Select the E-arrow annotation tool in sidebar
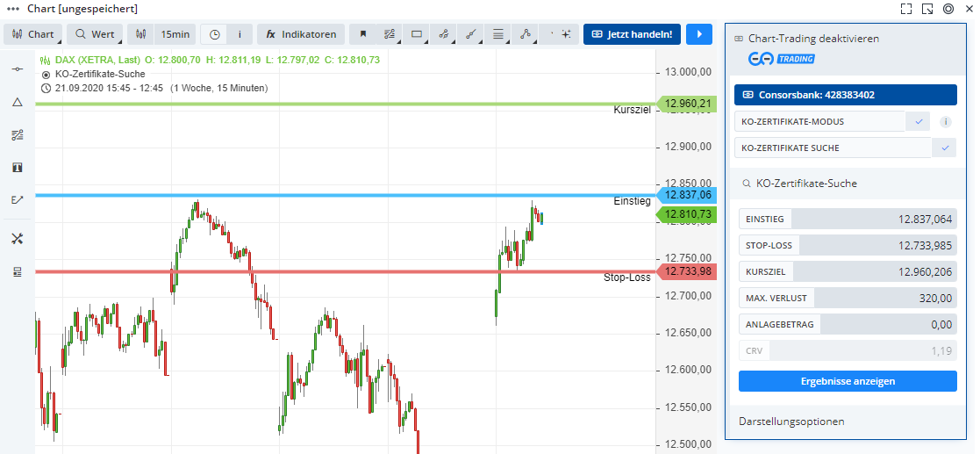This screenshot has width=980, height=454. tap(18, 199)
